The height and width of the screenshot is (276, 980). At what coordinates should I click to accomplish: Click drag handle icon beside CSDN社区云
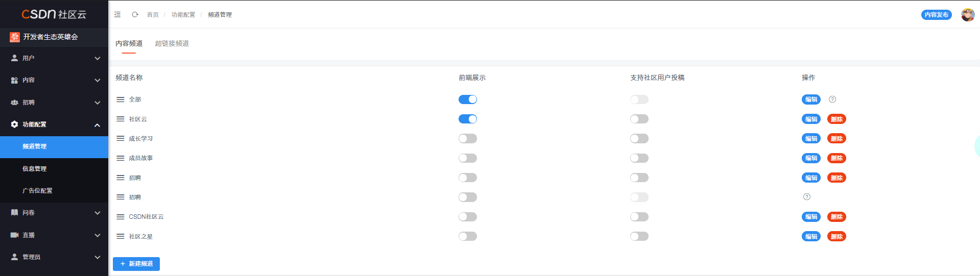[121, 217]
